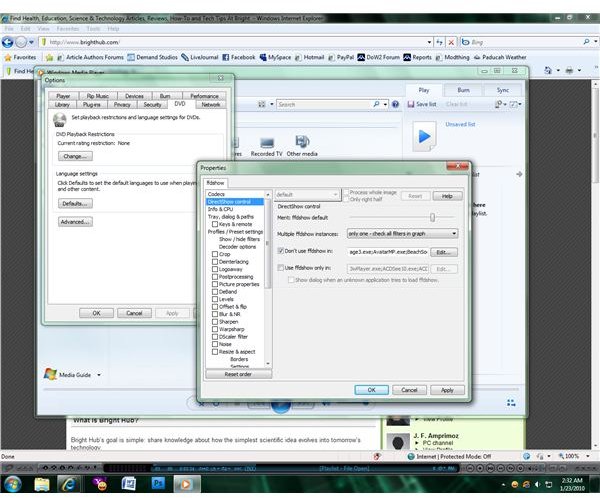The image size is (600, 498).
Task: Open Bing search provider dropdown arrow
Action: click(595, 42)
